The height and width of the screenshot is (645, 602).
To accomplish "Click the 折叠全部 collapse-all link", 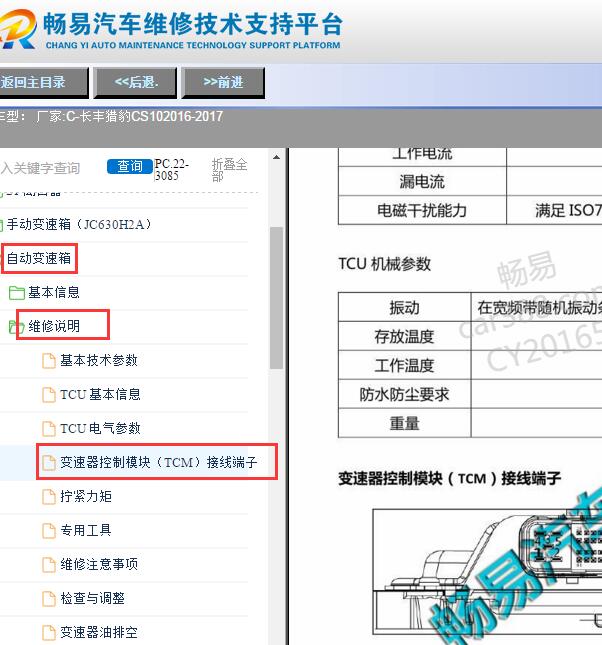I will 229,170.
